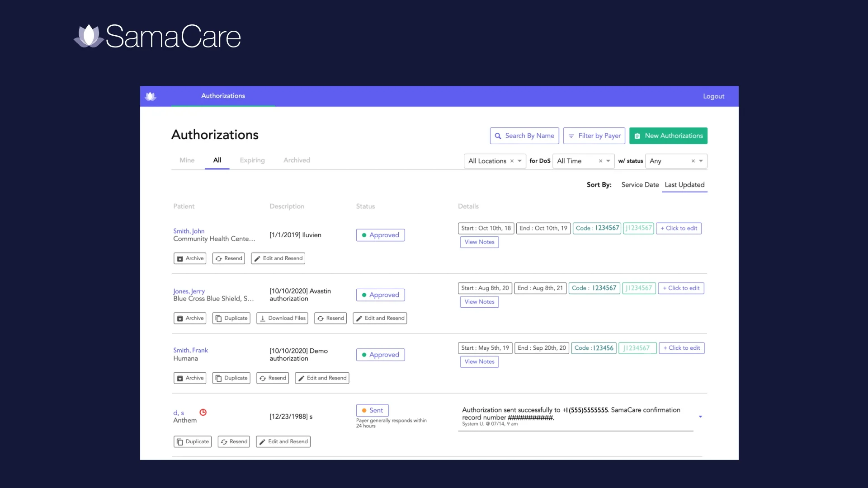Switch to the Archived tab

[297, 160]
